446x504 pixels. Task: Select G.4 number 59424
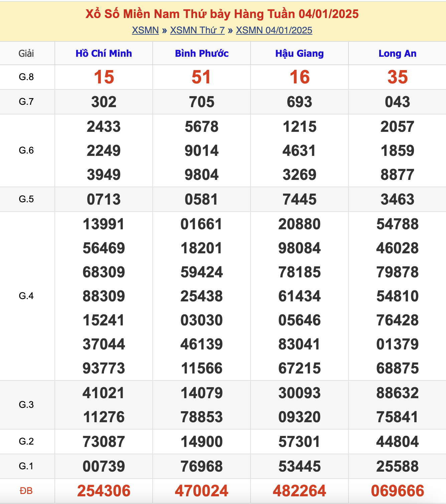(x=202, y=272)
